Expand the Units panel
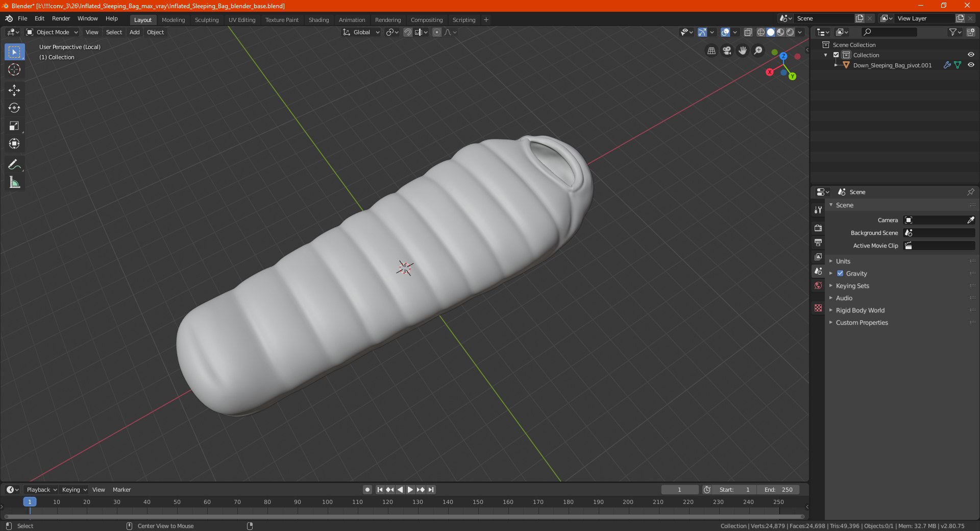Screen dimensions: 980x531 pos(843,261)
